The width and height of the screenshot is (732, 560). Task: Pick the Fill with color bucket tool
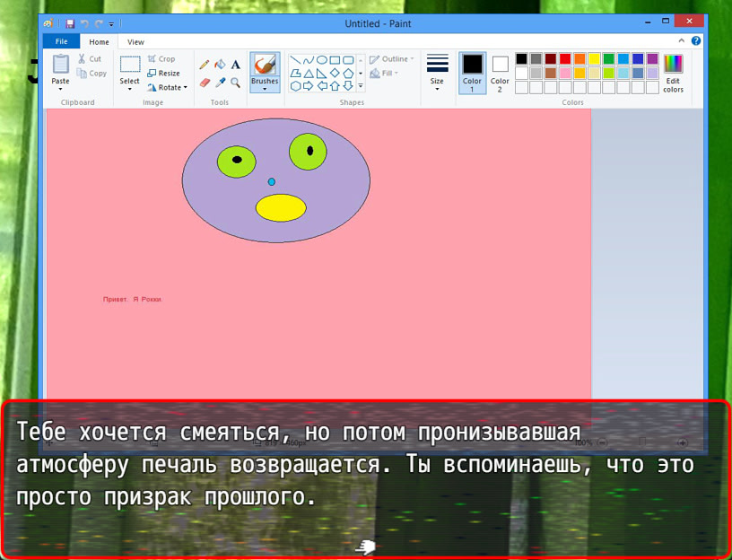[x=220, y=65]
